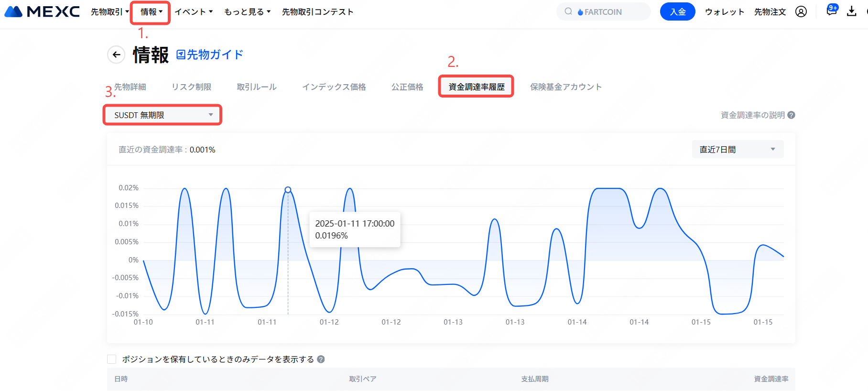Expand the SUSDT 無期限 contract dropdown
Viewport: 868px width, 391px height.
163,115
